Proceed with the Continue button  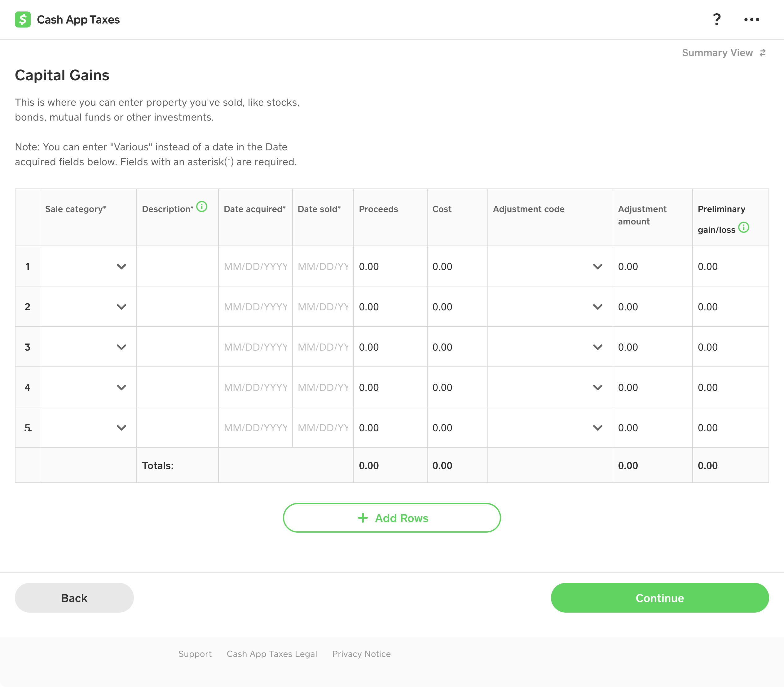(x=659, y=598)
